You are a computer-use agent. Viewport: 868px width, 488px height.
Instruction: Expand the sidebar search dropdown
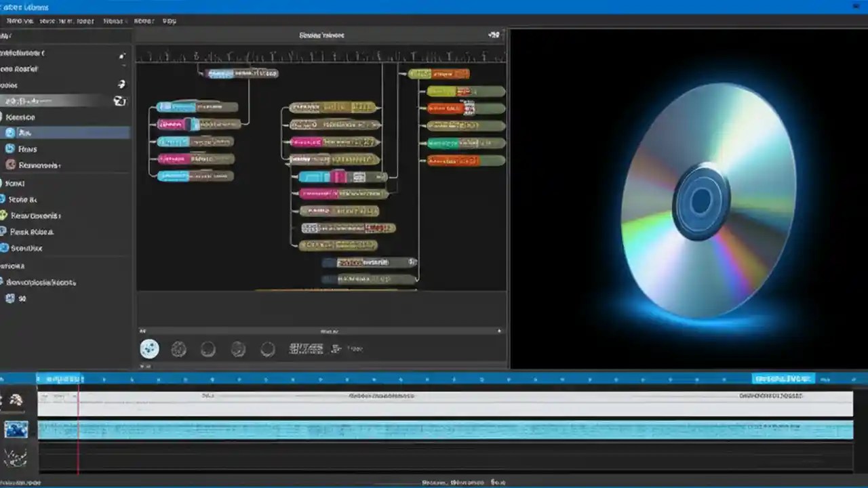click(x=120, y=101)
